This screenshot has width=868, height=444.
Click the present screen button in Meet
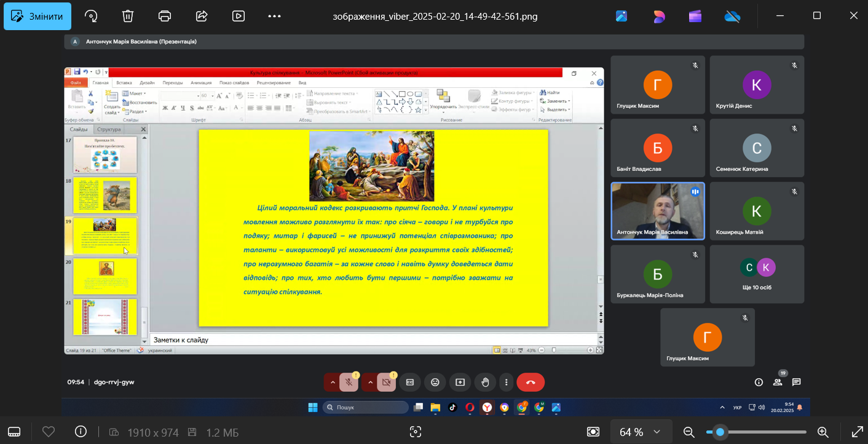pos(460,382)
